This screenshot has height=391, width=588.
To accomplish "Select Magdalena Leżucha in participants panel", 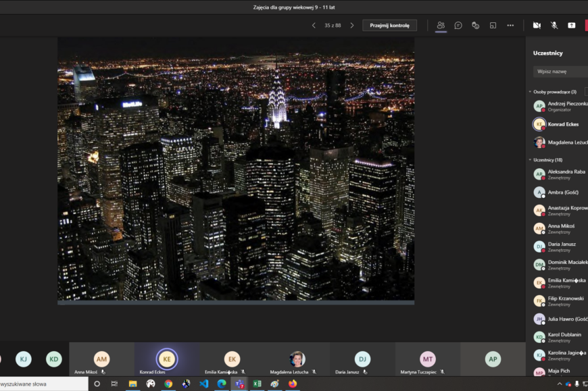I will coord(560,142).
